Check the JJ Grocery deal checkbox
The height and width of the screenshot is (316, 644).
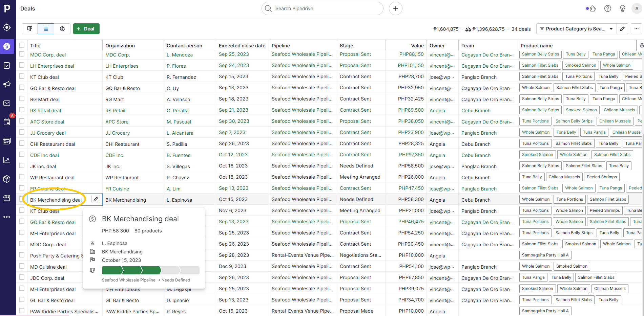click(x=22, y=132)
